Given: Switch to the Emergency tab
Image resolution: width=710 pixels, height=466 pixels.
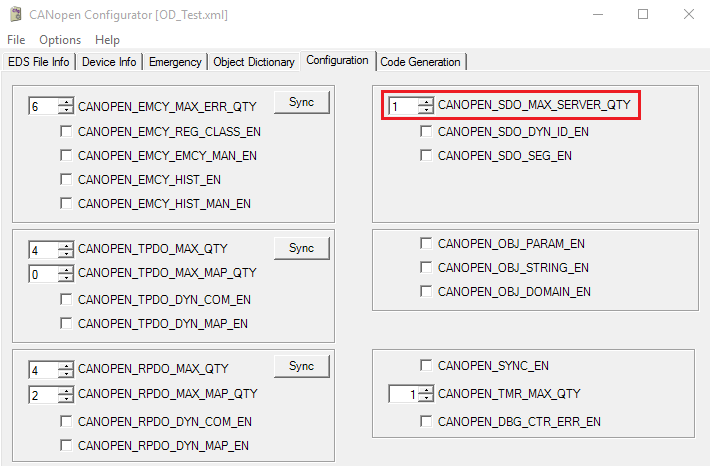Looking at the screenshot, I should 175,62.
